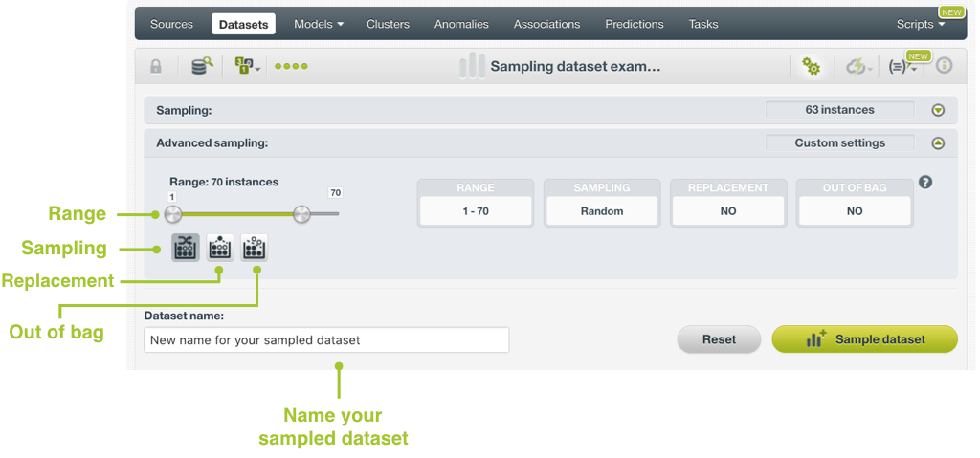Viewport: 980px width, 458px height.
Task: Click the configuration gears icon
Action: click(811, 66)
